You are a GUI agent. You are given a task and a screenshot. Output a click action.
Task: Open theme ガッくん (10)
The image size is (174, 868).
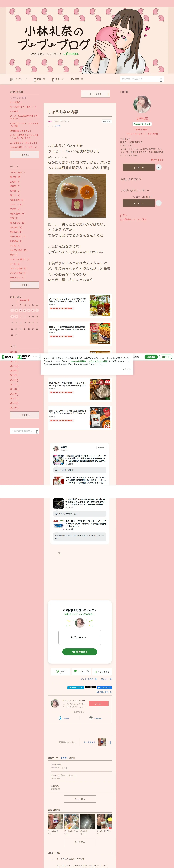pyautogui.click(x=17, y=205)
